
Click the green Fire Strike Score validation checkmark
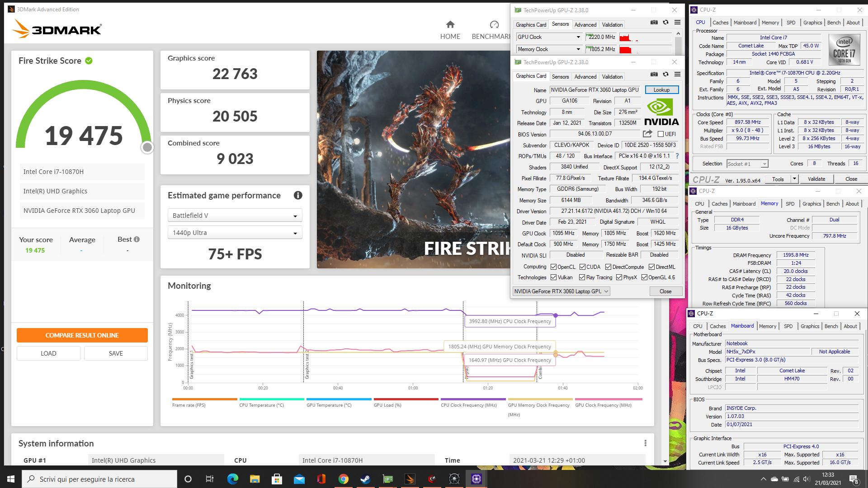(89, 61)
